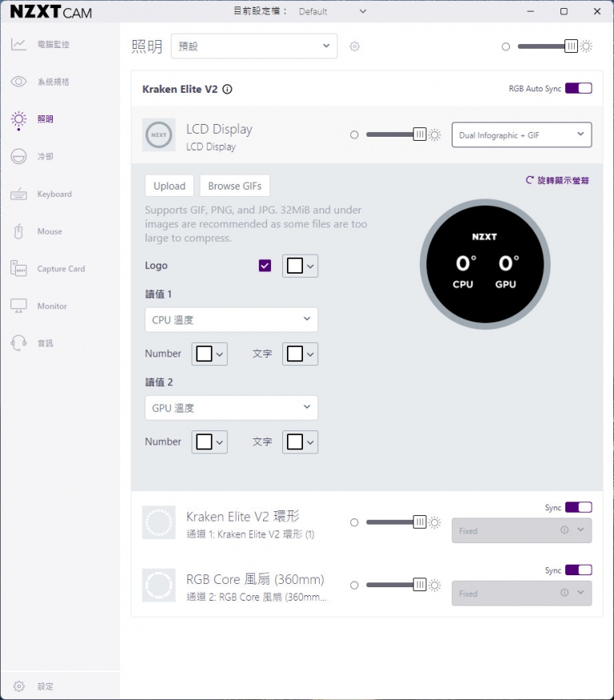The width and height of the screenshot is (614, 700).
Task: Open system specs eye icon
Action: (x=18, y=82)
